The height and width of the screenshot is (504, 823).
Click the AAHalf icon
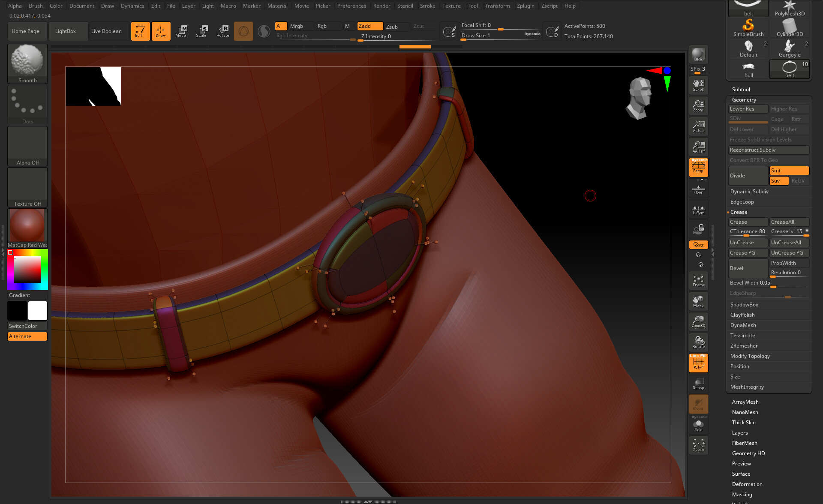click(x=698, y=147)
